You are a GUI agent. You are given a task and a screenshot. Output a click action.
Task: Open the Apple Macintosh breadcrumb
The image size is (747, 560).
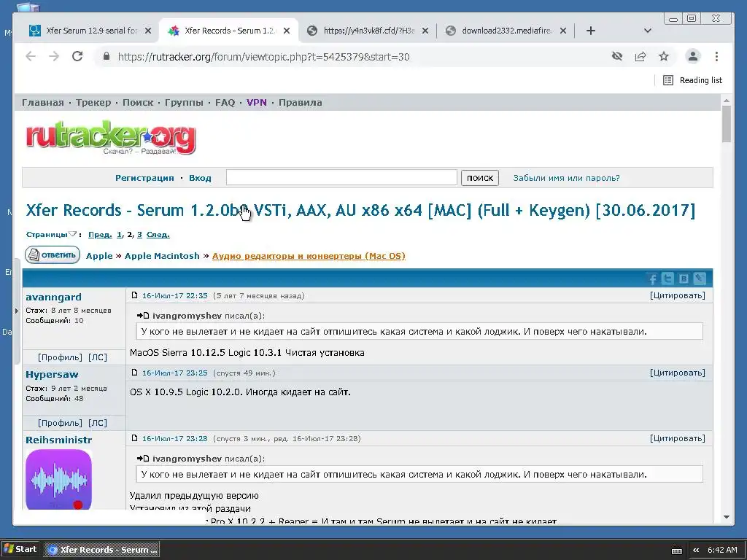click(162, 256)
